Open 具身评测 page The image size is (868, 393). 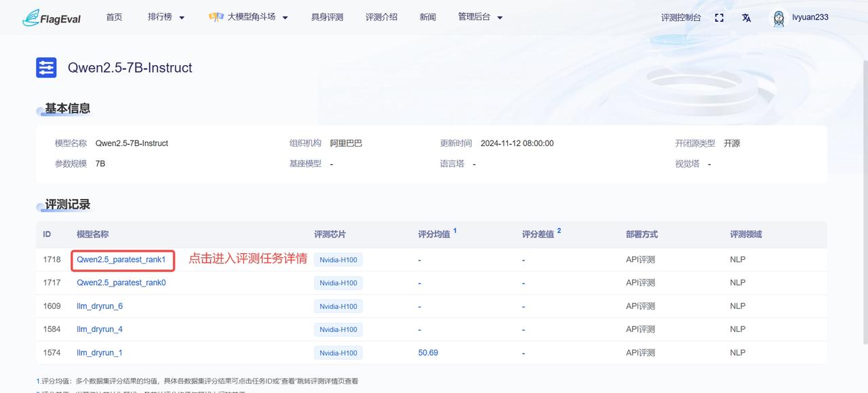tap(327, 17)
